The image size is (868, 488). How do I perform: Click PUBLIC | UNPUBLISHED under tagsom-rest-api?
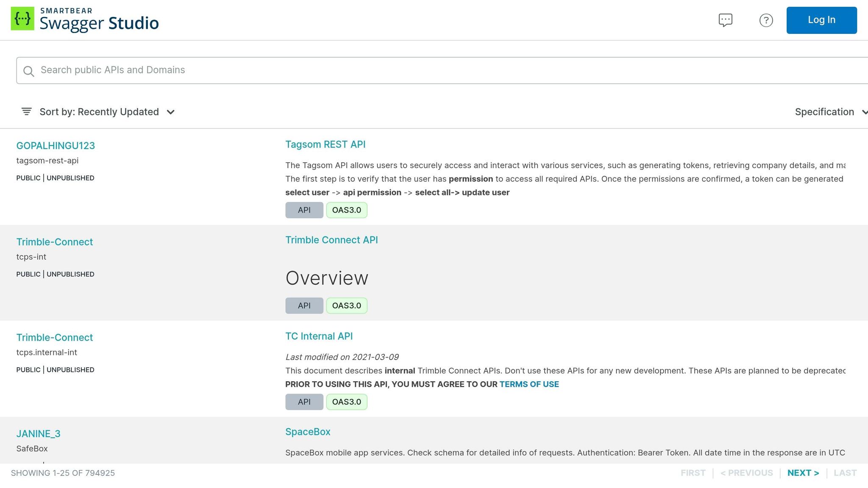(55, 178)
